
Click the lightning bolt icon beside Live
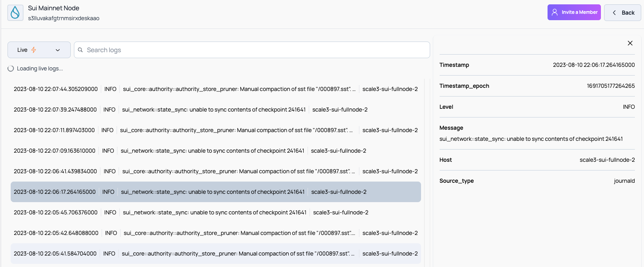[34, 50]
